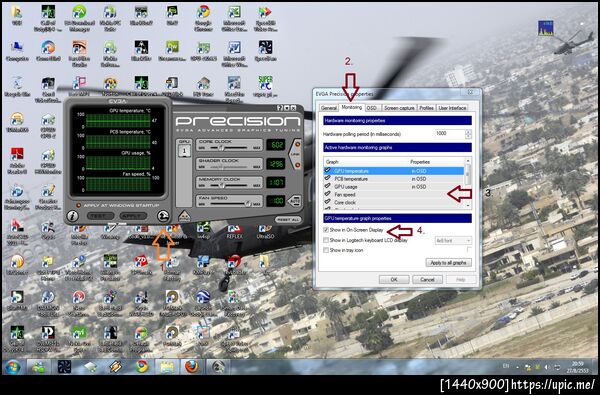600x395 pixels.
Task: Toggle Apply at Windows Startup indicator
Action: [79, 206]
